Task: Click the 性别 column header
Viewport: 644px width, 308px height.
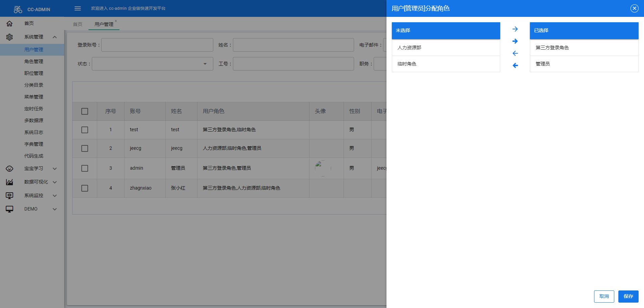Action: click(x=357, y=111)
